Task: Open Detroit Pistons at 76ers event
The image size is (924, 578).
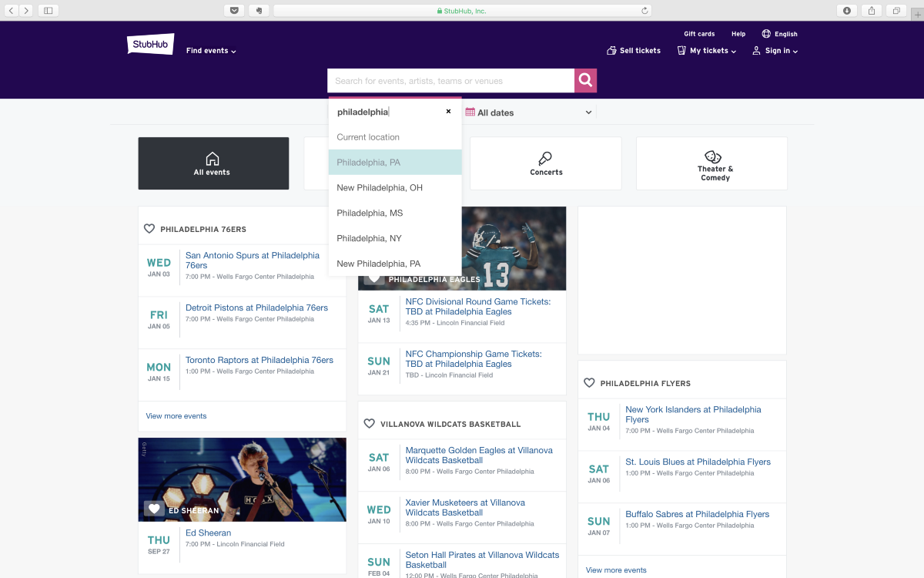Action: [x=256, y=307]
